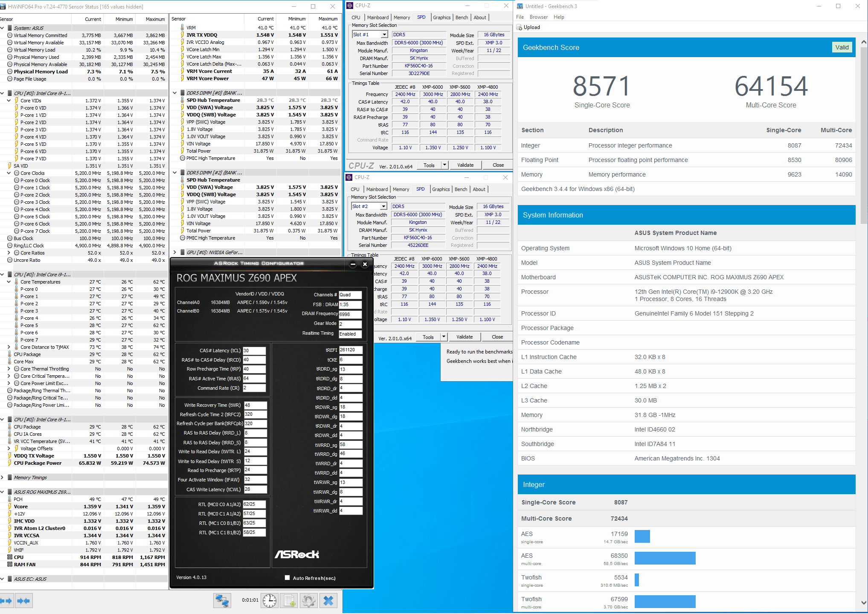The image size is (868, 614).
Task: Open Geekbench File menu
Action: [x=520, y=17]
